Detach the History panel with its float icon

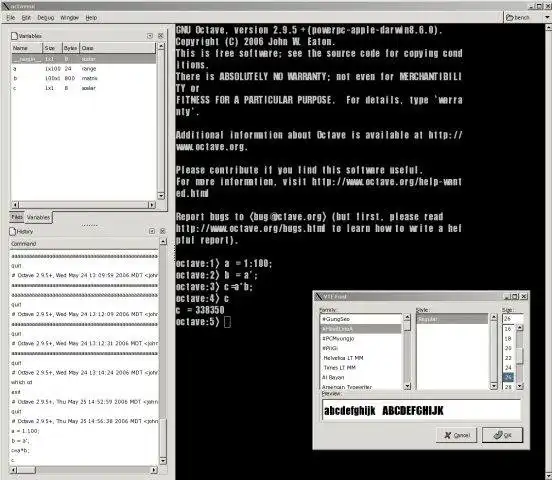click(152, 231)
